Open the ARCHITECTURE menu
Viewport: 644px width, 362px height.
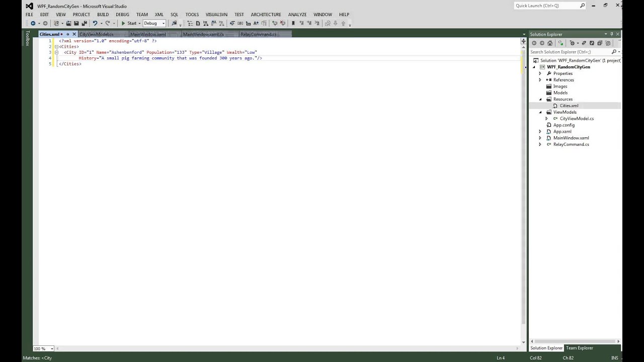point(266,15)
